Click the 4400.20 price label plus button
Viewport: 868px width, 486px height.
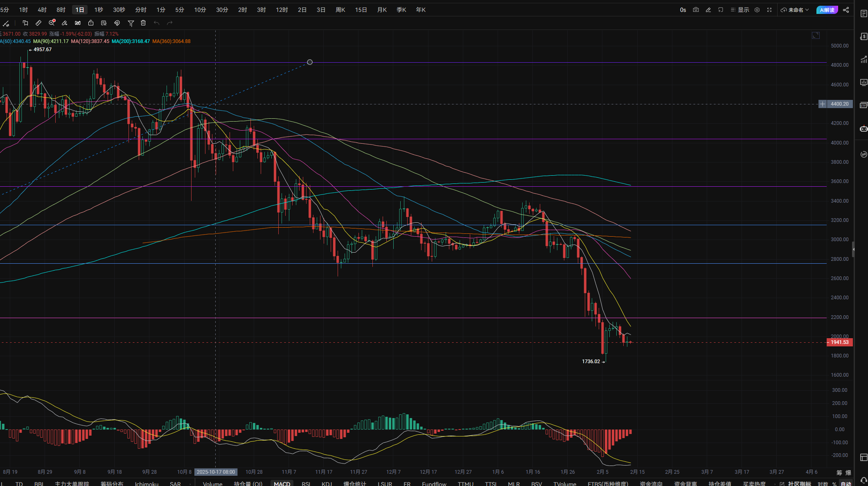822,104
